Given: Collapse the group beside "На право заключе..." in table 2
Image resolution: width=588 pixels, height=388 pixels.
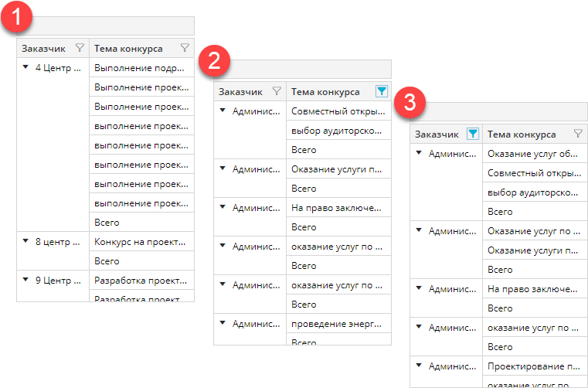Looking at the screenshot, I should pos(223,208).
